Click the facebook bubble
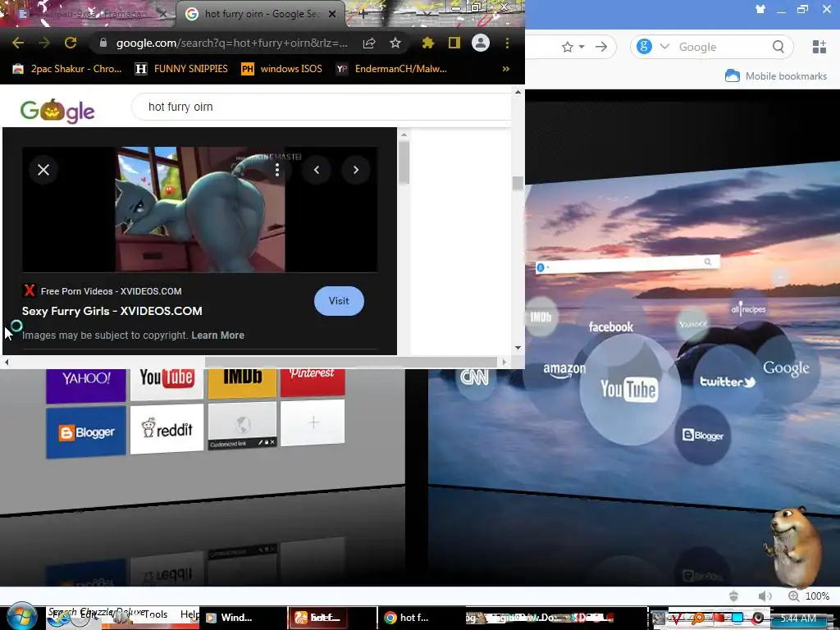This screenshot has width=840, height=630. pyautogui.click(x=610, y=326)
